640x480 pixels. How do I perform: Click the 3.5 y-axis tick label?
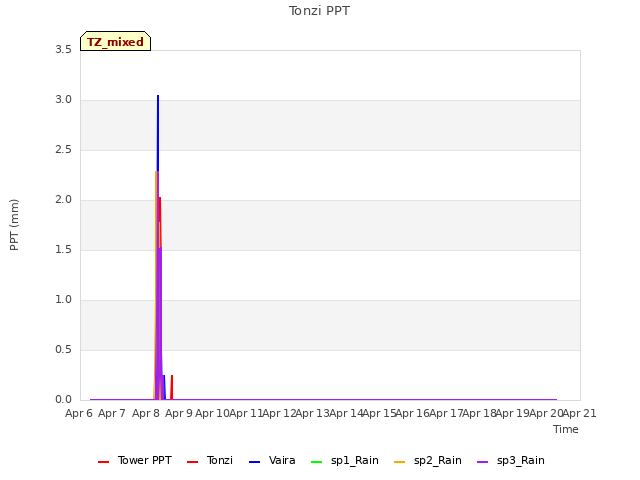63,50
